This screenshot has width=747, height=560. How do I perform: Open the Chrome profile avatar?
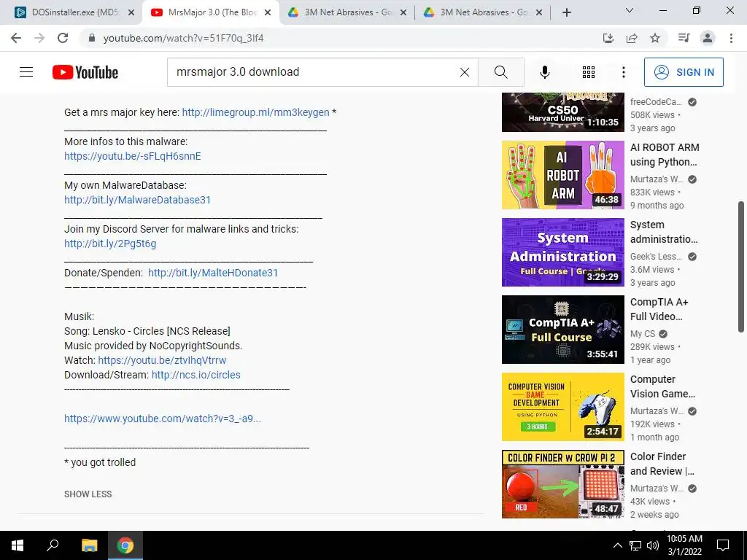(x=708, y=38)
